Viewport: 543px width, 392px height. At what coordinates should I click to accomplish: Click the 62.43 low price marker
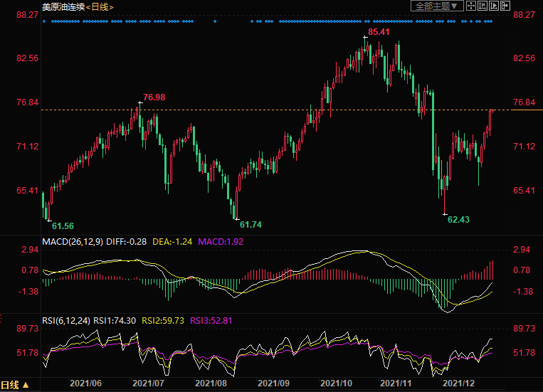458,220
